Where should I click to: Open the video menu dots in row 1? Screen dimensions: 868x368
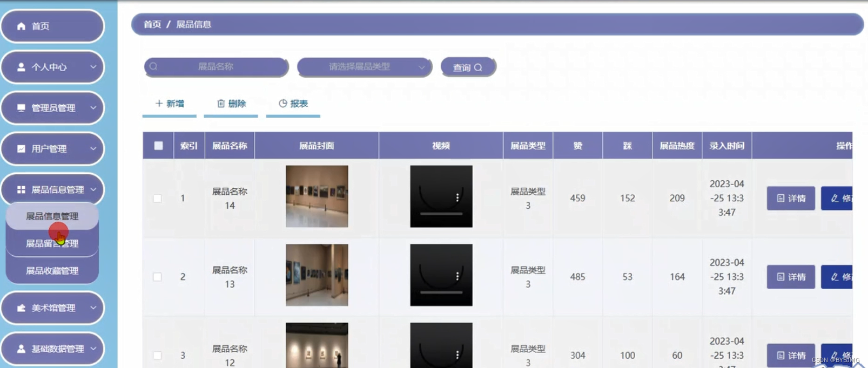point(457,197)
